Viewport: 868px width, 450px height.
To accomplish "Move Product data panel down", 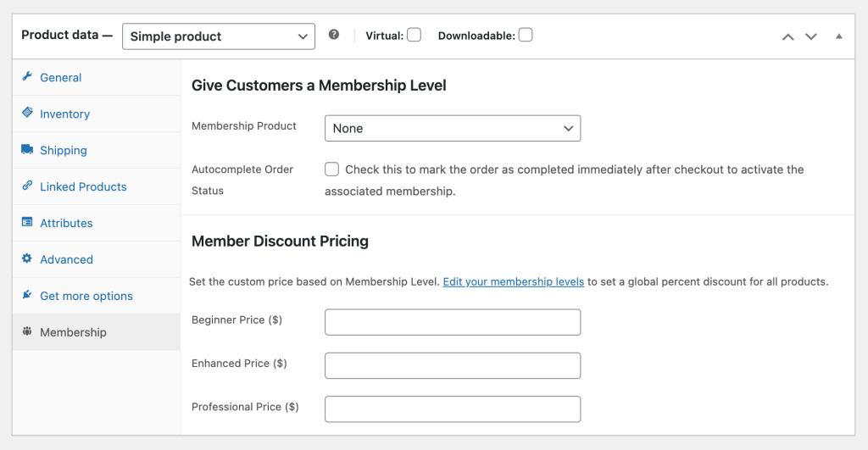I will (x=811, y=36).
